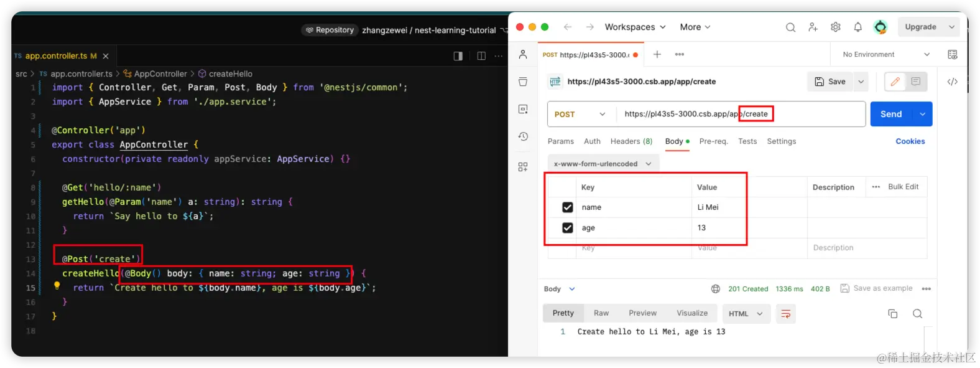Click the lightbulb quick-fix icon on line 15
The width and height of the screenshot is (980, 368).
click(x=57, y=286)
